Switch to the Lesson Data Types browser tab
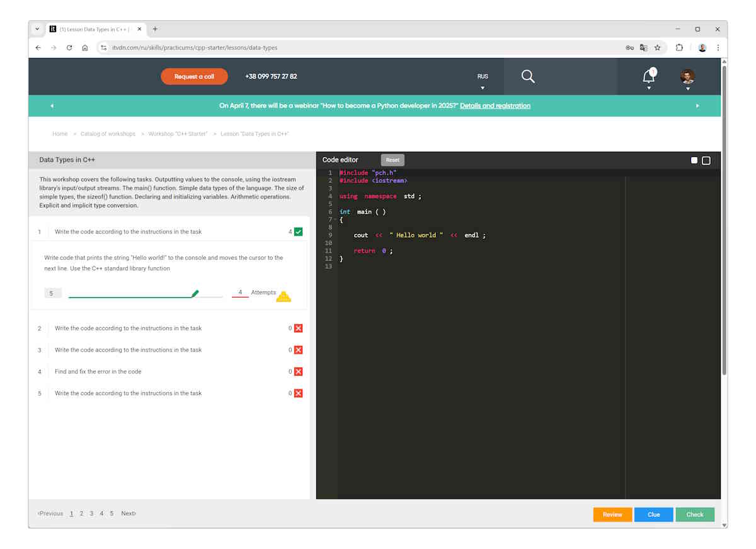 point(96,29)
